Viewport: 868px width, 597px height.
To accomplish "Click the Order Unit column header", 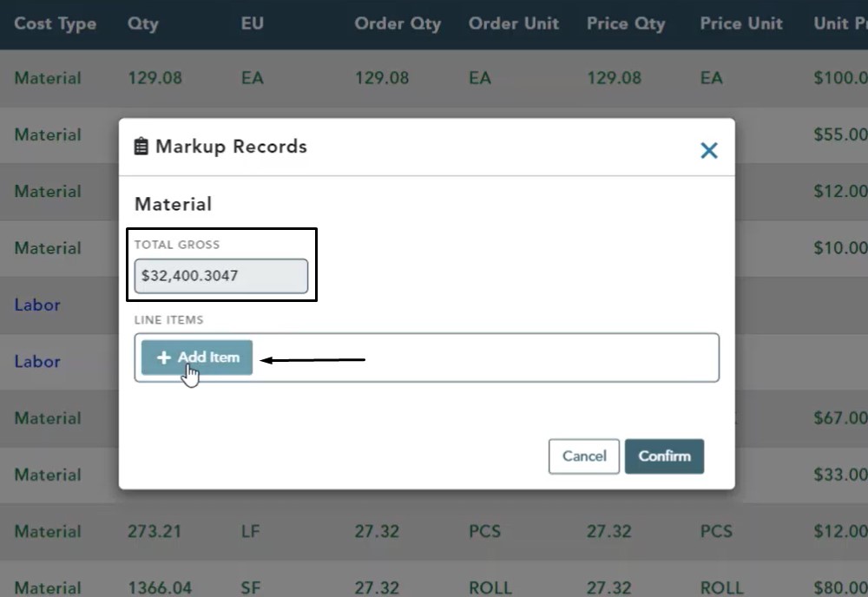I will point(514,23).
